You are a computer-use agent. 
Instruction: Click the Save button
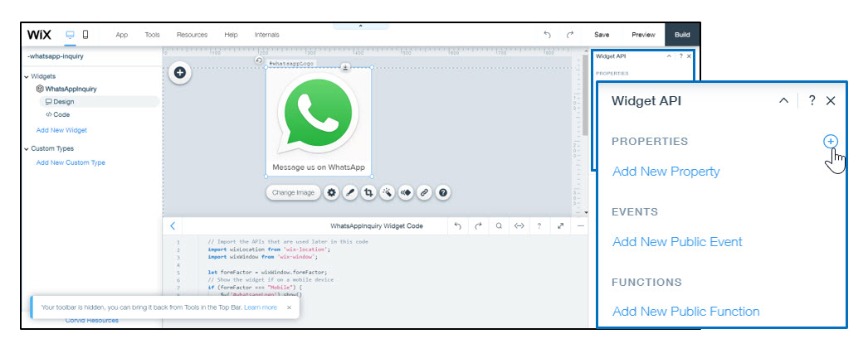tap(602, 35)
